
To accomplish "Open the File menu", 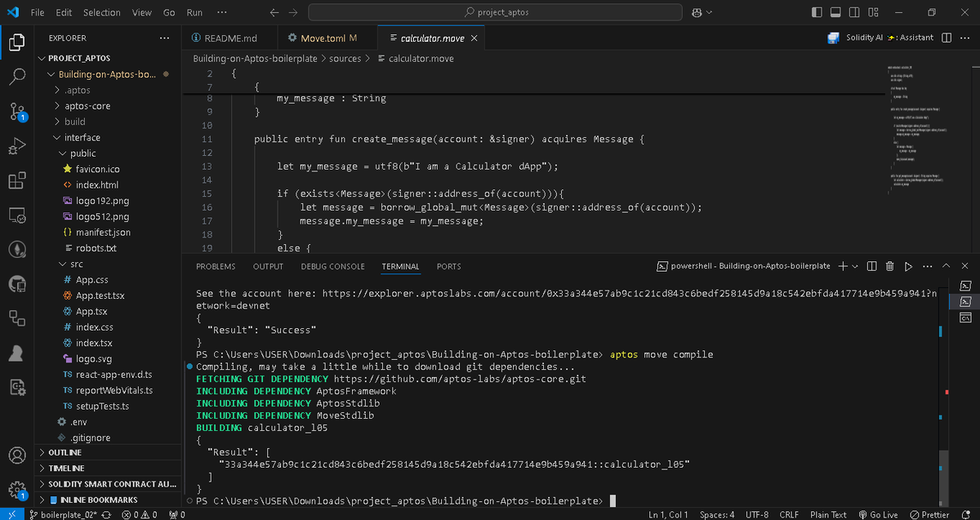I will pos(38,12).
